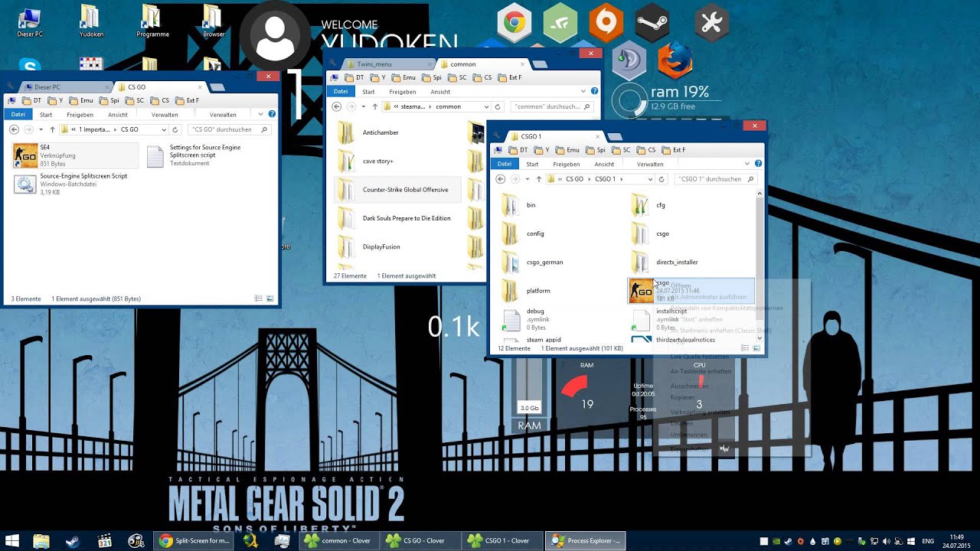Open help in the CSGO 1 window
The height and width of the screenshot is (551, 980).
[759, 164]
